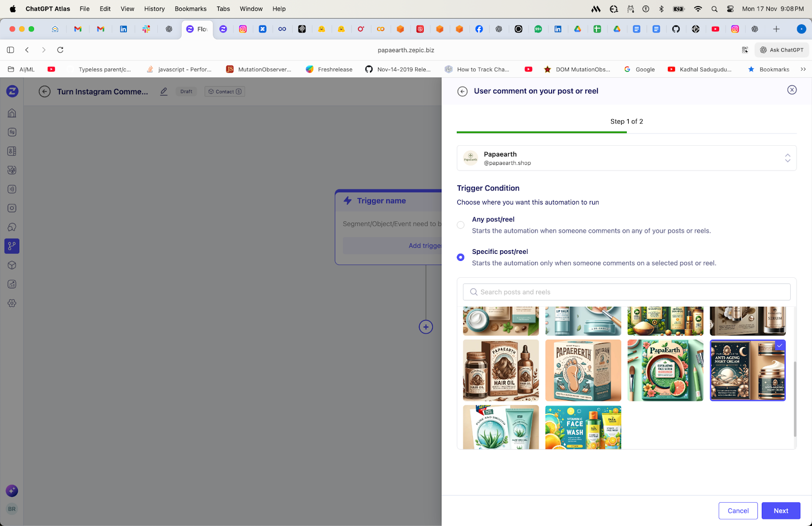
Task: Open the Freshrelease bookmark
Action: point(329,70)
